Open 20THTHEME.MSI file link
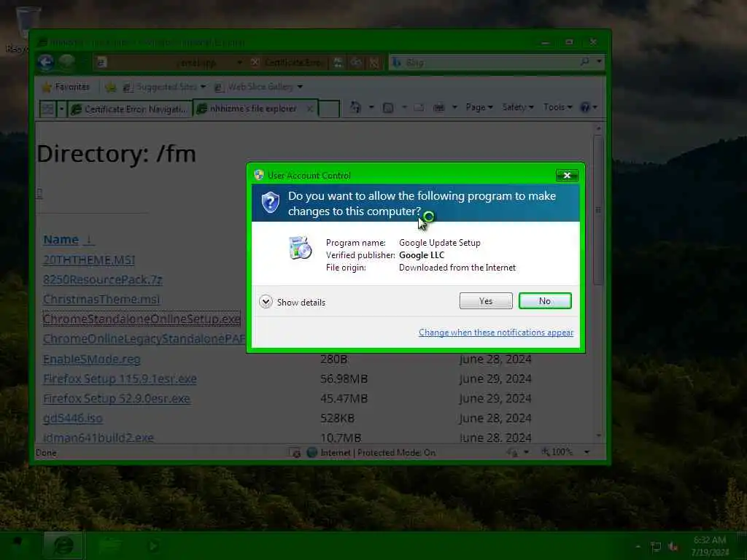 point(89,260)
